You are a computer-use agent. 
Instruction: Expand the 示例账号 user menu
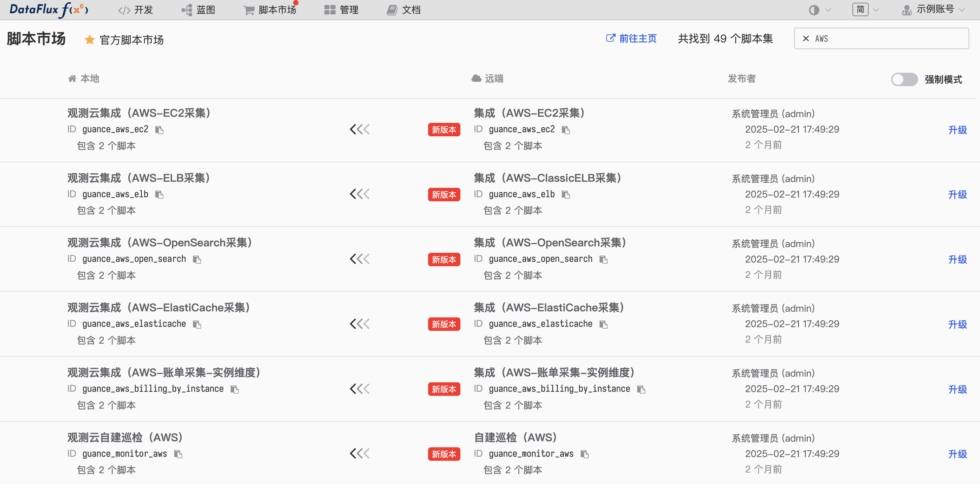(x=933, y=9)
